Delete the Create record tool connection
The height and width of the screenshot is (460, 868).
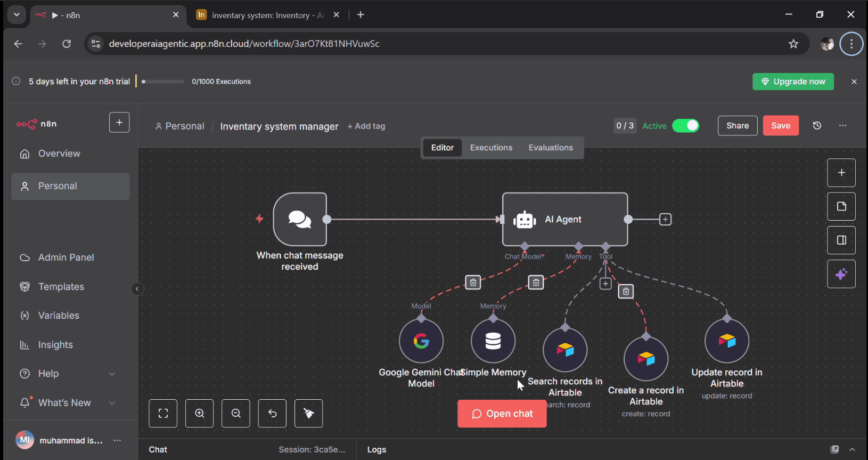click(626, 291)
